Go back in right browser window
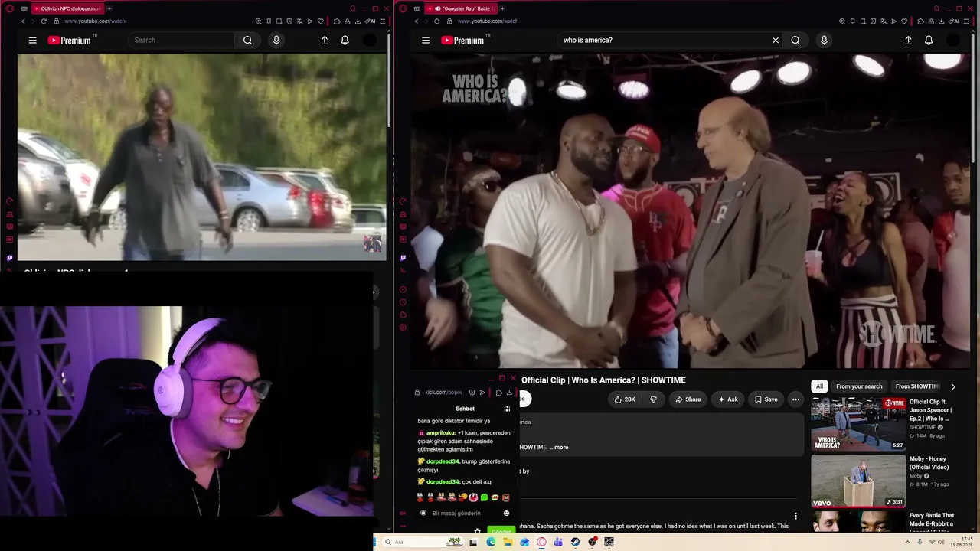Image resolution: width=980 pixels, height=551 pixels. 416,21
